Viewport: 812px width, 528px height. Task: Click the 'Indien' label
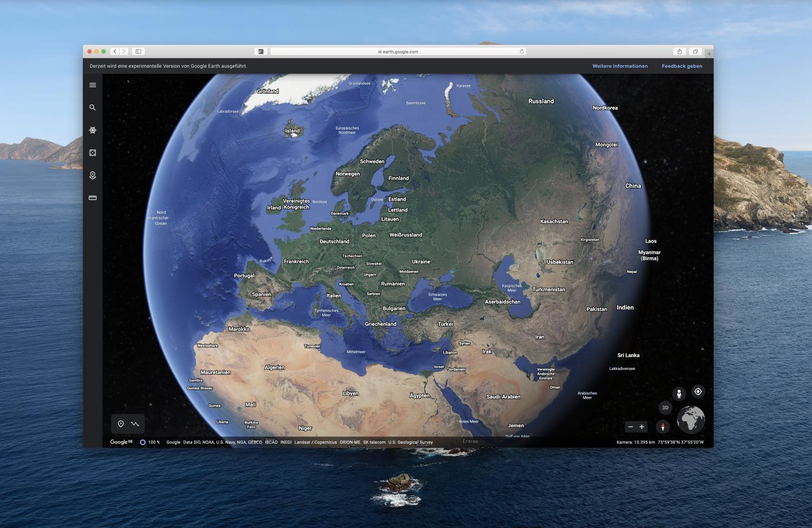tap(625, 308)
